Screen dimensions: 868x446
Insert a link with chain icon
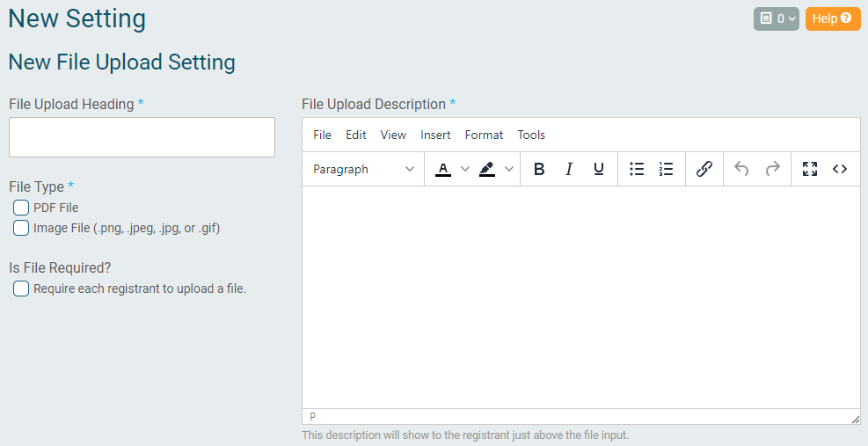point(704,169)
